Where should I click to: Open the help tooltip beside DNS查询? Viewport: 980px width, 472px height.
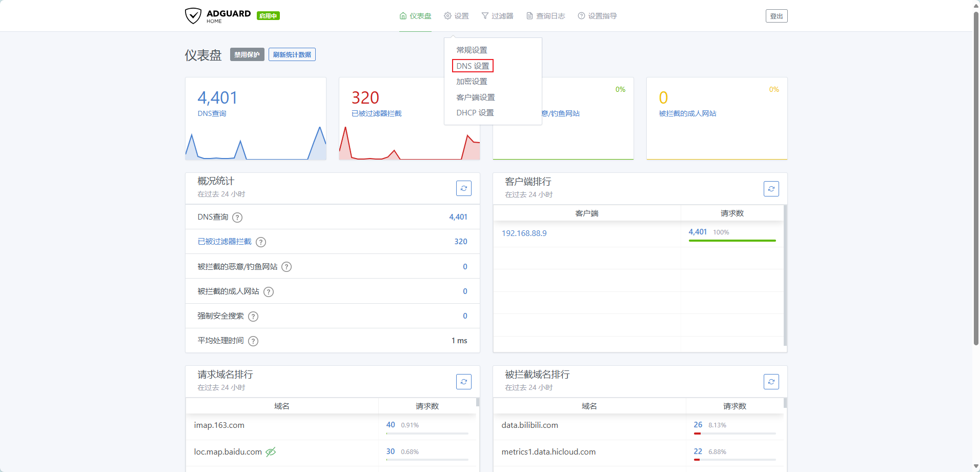pos(237,217)
